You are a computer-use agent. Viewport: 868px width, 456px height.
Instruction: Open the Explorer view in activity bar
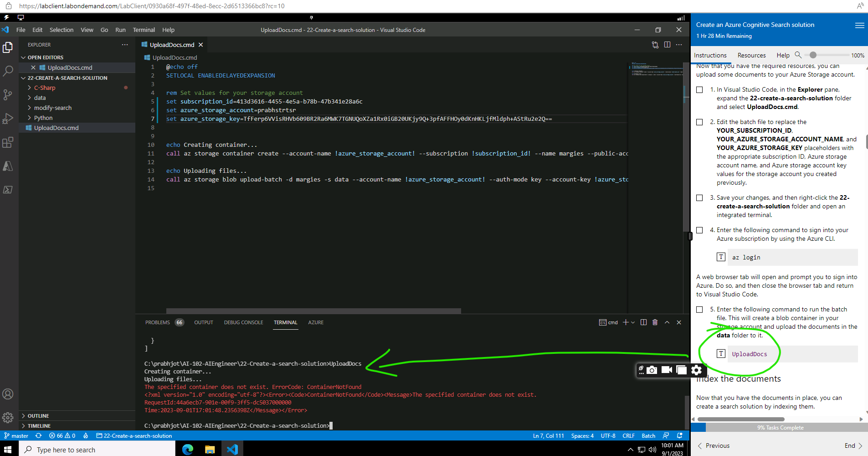[8, 47]
